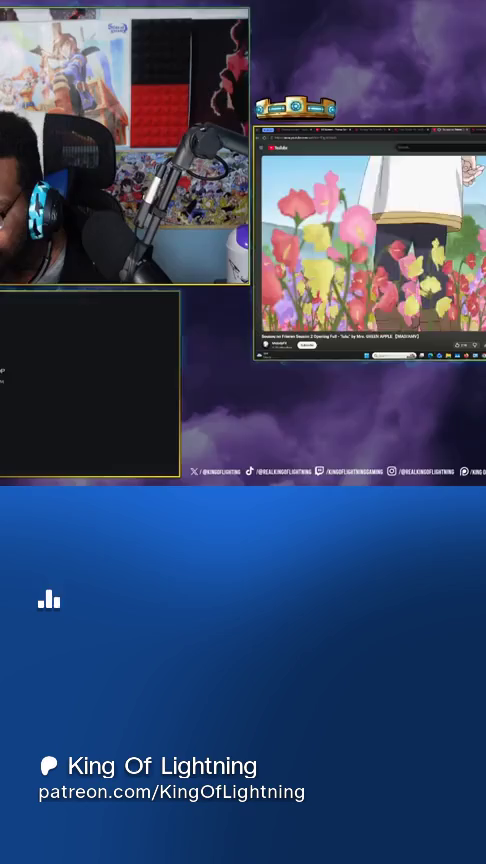486x864 pixels.
Task: Open the Windows Start menu
Action: point(366,355)
